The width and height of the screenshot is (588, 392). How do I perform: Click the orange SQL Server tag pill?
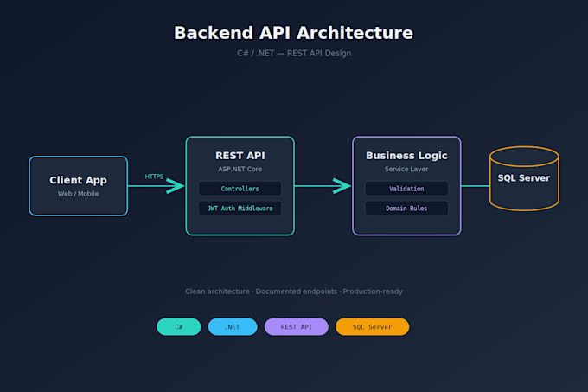pyautogui.click(x=372, y=327)
